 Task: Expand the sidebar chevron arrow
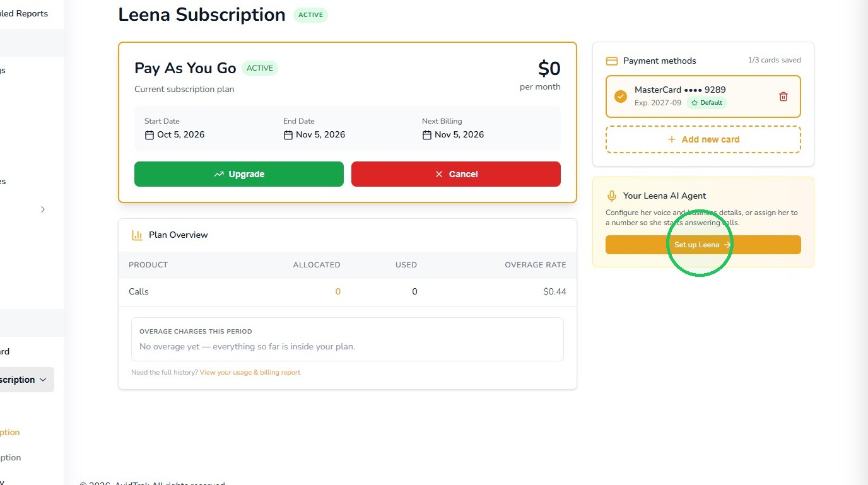click(x=43, y=209)
